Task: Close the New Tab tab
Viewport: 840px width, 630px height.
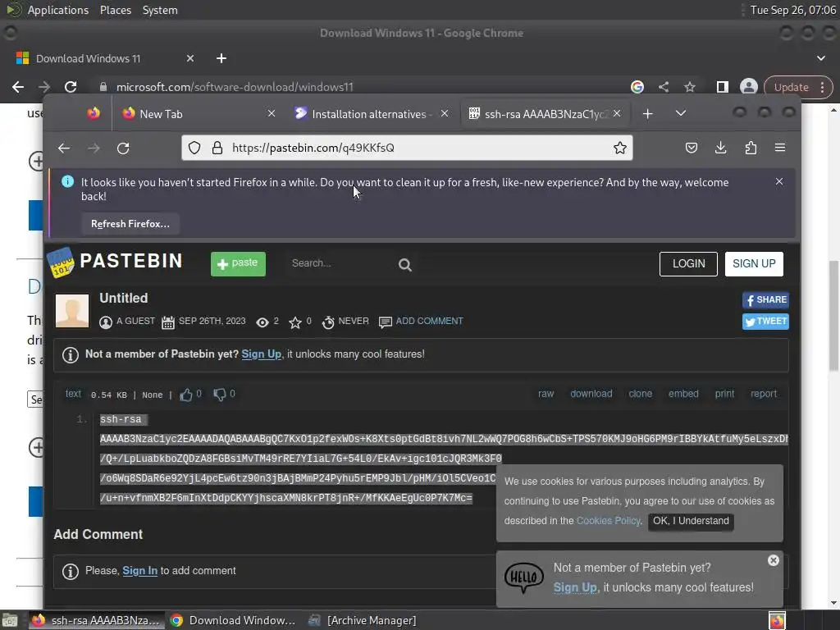Action: (x=271, y=113)
